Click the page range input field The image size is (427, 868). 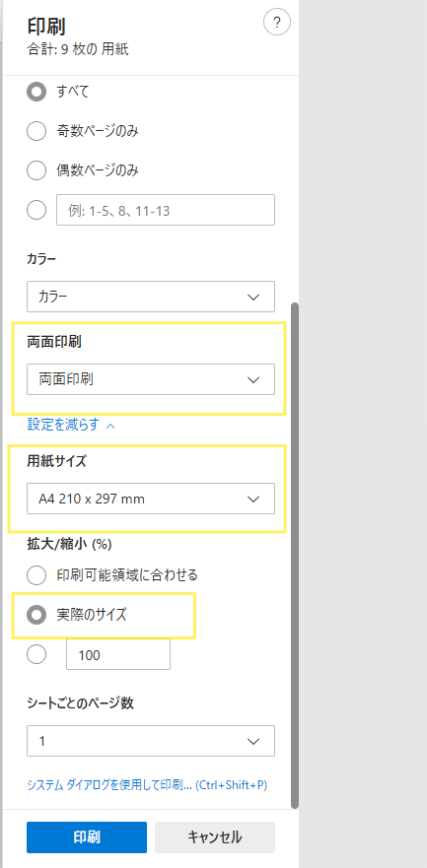[x=166, y=210]
